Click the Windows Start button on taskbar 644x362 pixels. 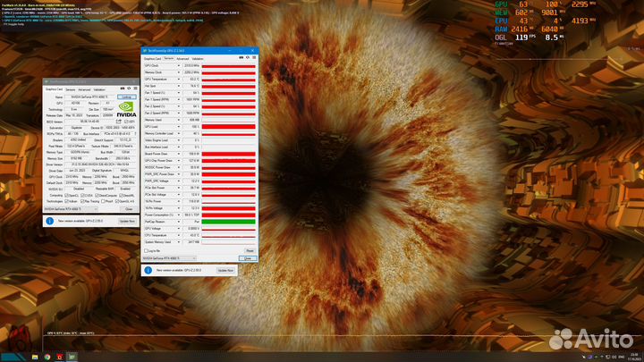click(4, 358)
